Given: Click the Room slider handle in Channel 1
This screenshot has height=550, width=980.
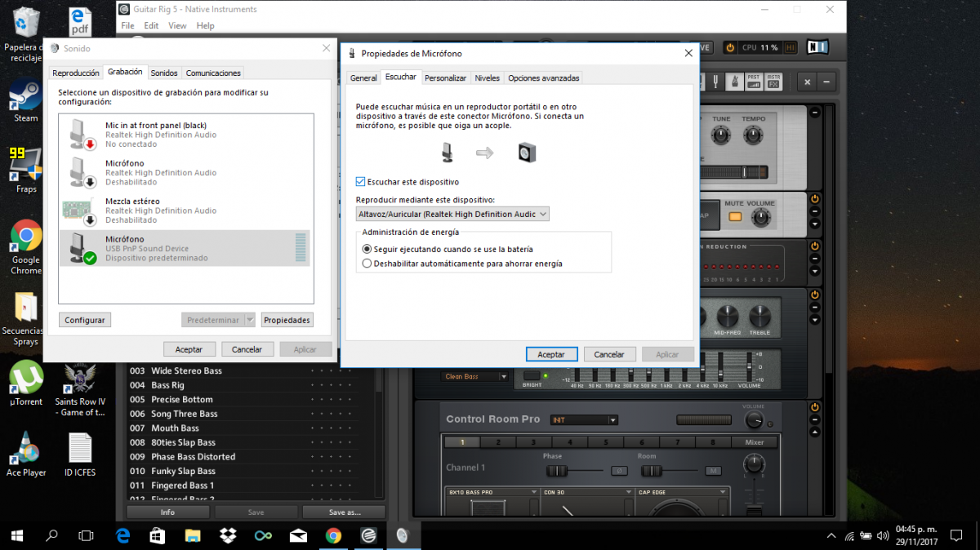Looking at the screenshot, I should 650,471.
